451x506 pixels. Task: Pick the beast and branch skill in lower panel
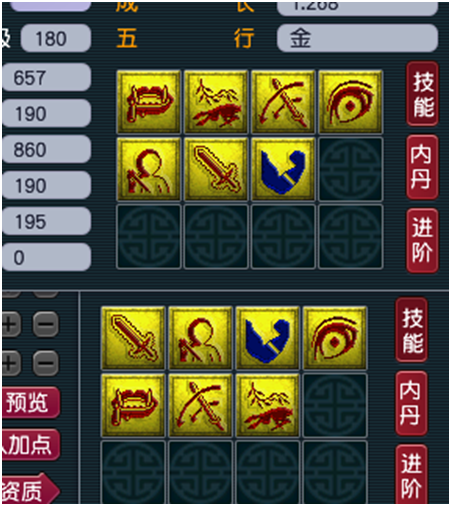268,405
